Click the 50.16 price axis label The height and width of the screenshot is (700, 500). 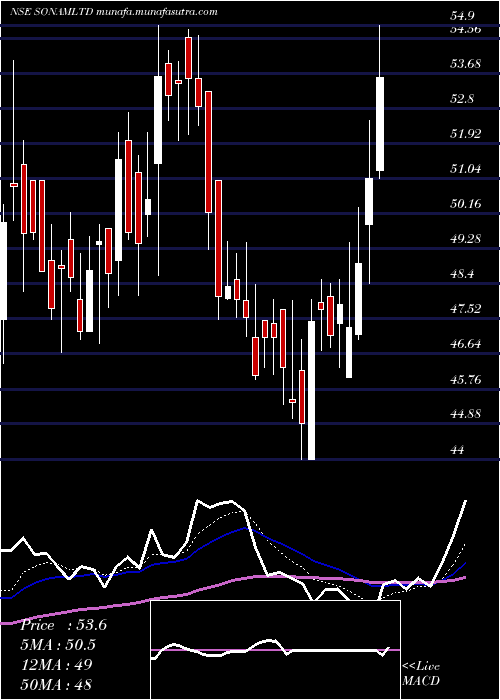(466, 204)
